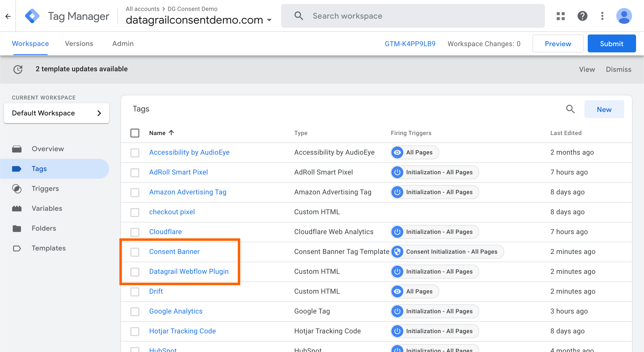Toggle checkbox for Consent Banner tag
The image size is (644, 352).
click(x=135, y=251)
